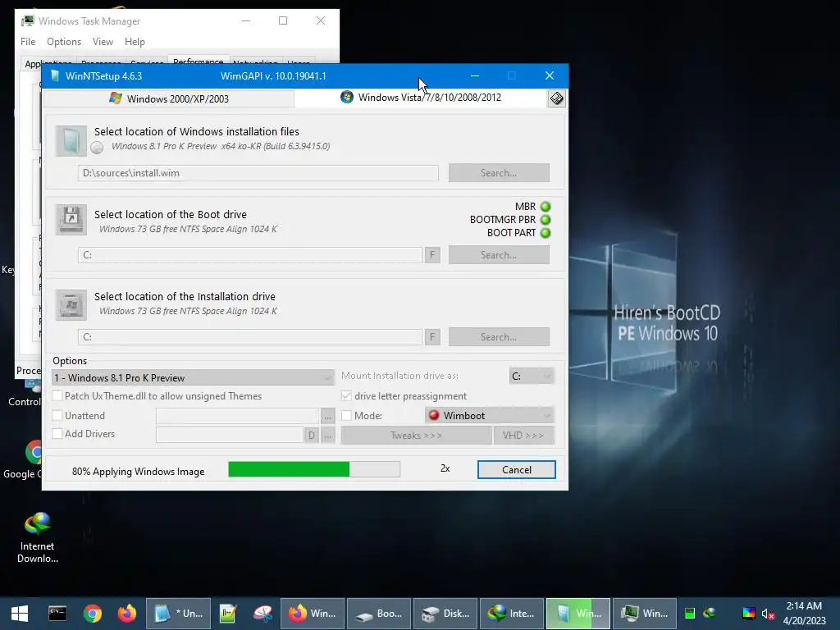This screenshot has width=840, height=630.
Task: Click Search for Boot drive
Action: point(499,255)
